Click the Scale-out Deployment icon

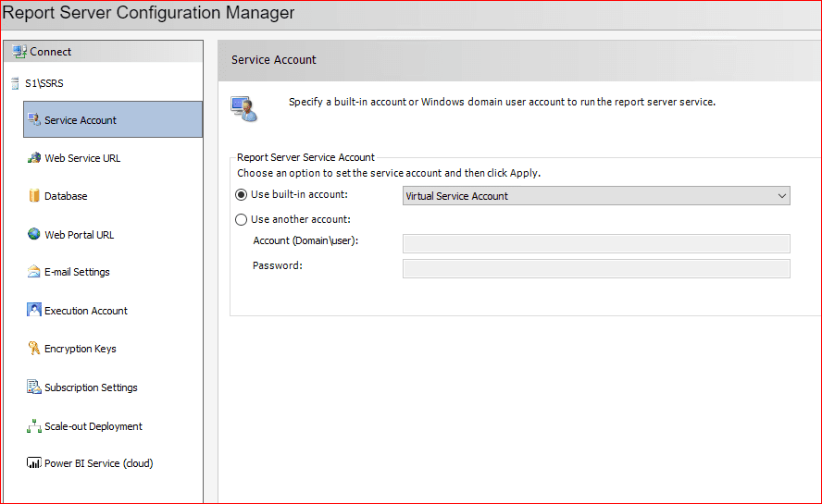pyautogui.click(x=34, y=426)
